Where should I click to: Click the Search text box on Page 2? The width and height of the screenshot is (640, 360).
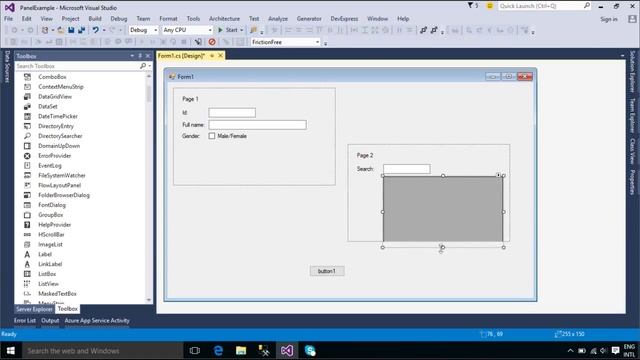coord(407,169)
